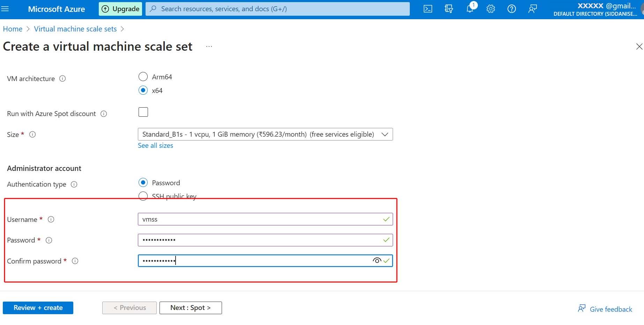The height and width of the screenshot is (325, 644).
Task: Click the header feedback person icon
Action: [532, 9]
